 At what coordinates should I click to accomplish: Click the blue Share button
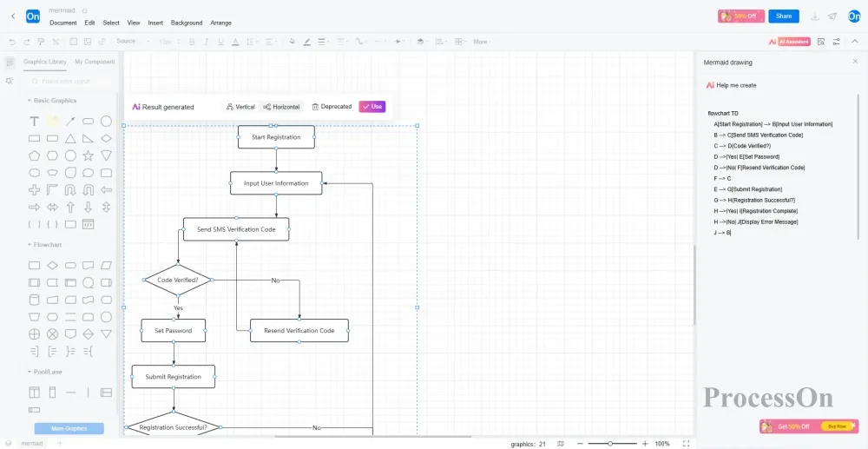784,16
